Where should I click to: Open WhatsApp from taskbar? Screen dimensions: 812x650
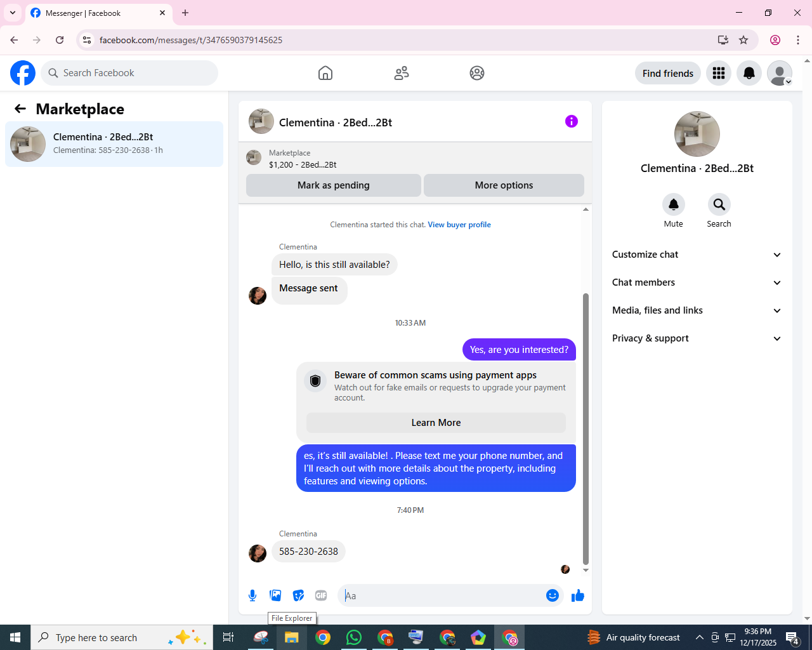tap(354, 637)
